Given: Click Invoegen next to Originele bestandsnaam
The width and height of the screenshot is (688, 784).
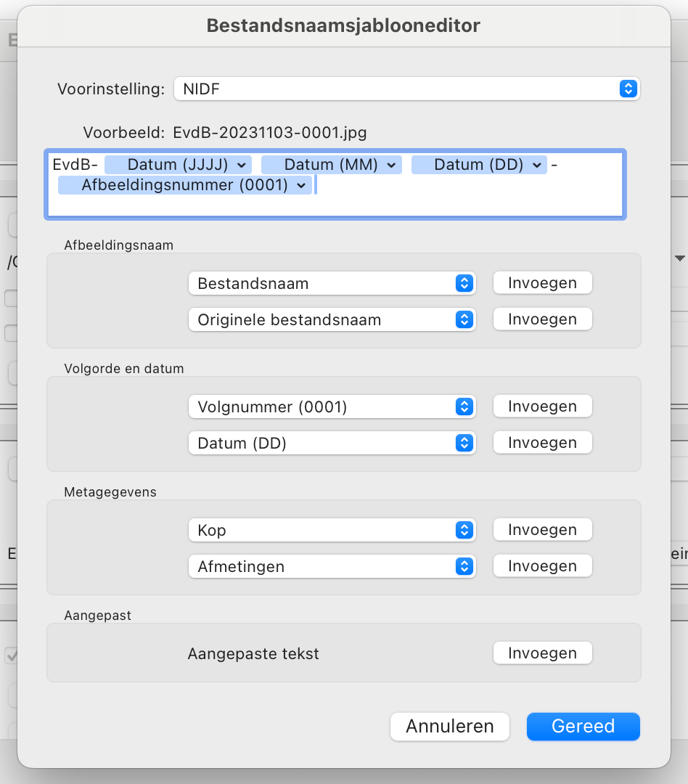Looking at the screenshot, I should [x=543, y=319].
